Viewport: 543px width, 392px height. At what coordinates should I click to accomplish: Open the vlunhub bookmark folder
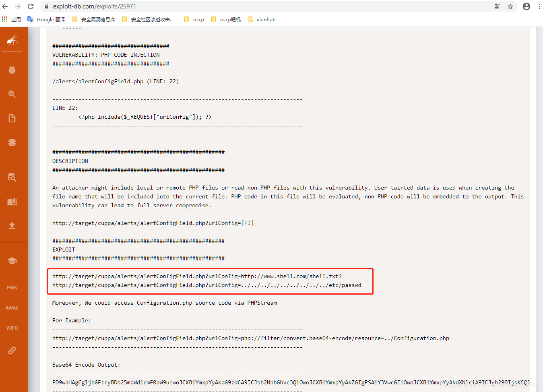coord(262,19)
